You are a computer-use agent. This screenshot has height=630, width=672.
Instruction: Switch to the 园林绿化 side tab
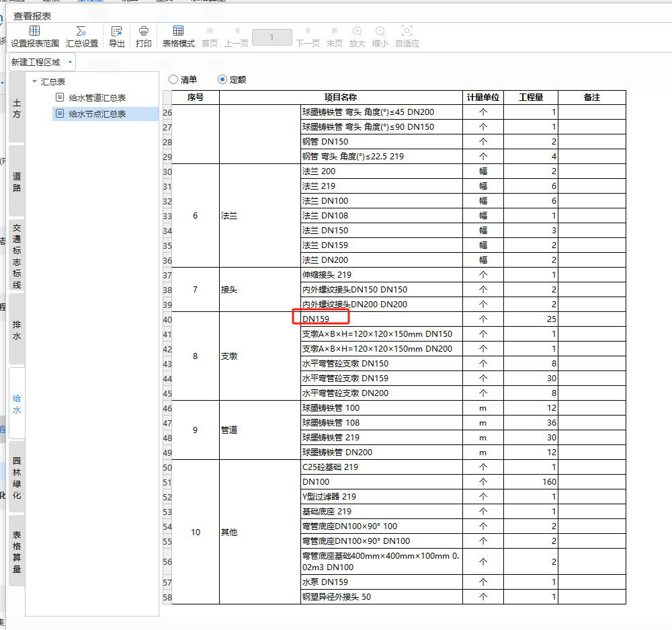pos(17,478)
